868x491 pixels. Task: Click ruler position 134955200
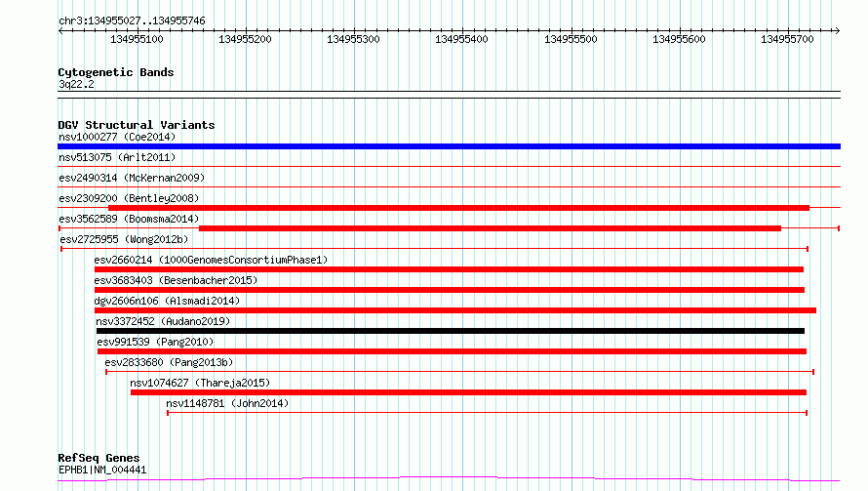point(245,39)
